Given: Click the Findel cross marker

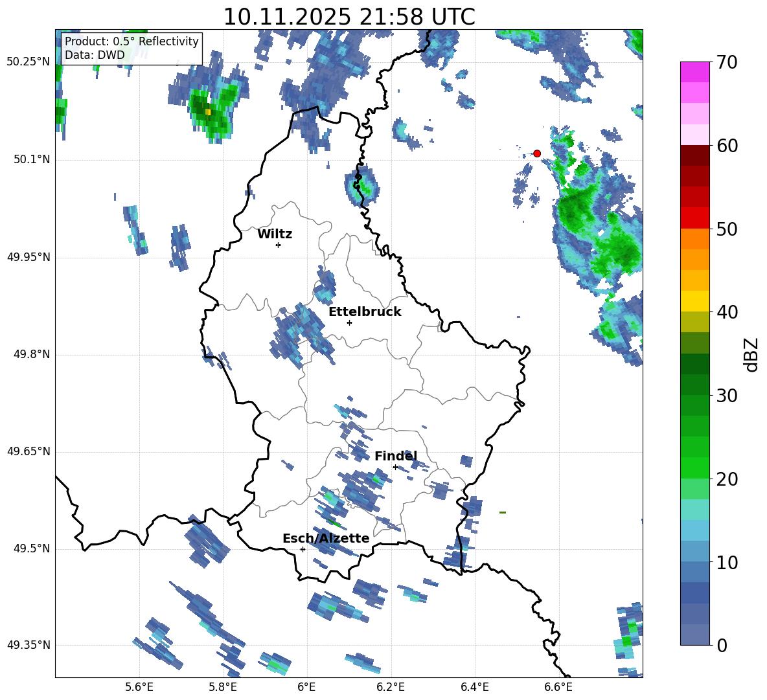Looking at the screenshot, I should click(x=395, y=468).
